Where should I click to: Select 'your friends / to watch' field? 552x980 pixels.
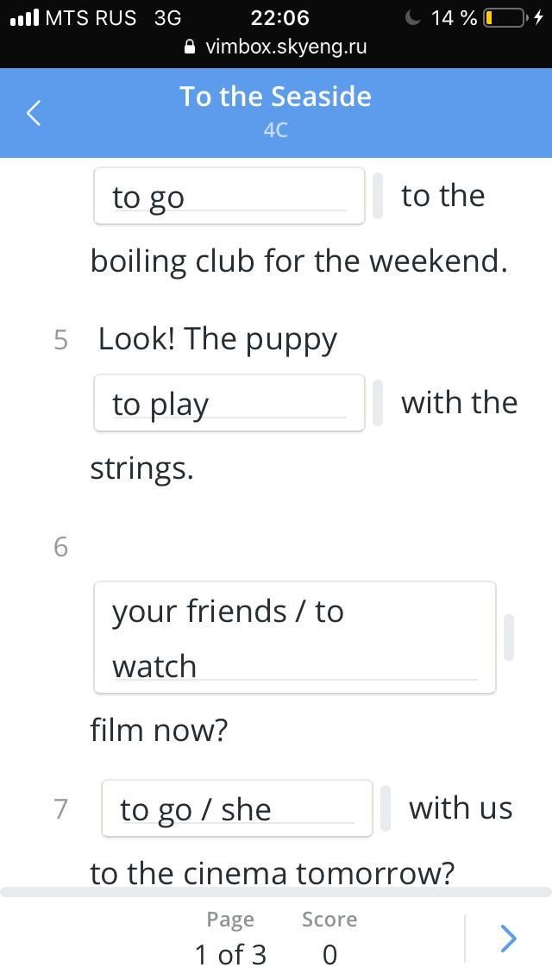pyautogui.click(x=295, y=638)
